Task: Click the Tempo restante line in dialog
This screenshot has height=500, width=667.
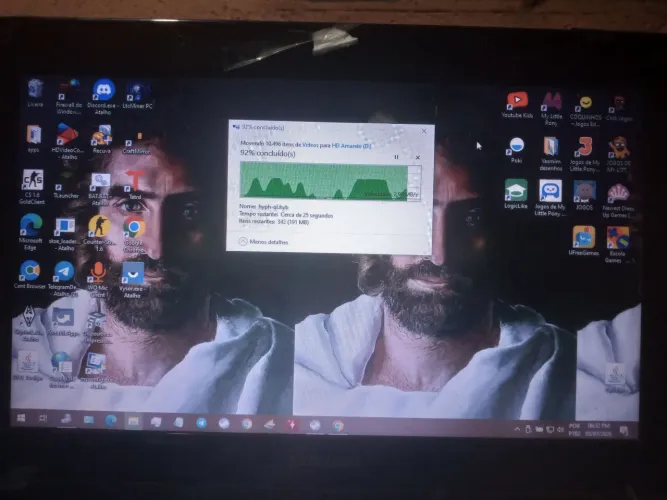Action: (x=286, y=215)
